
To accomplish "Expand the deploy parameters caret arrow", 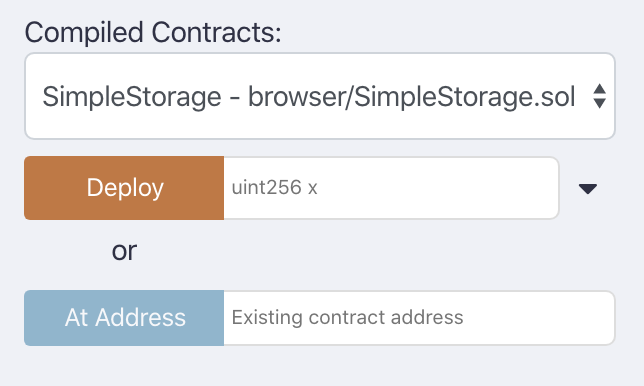I will 588,188.
